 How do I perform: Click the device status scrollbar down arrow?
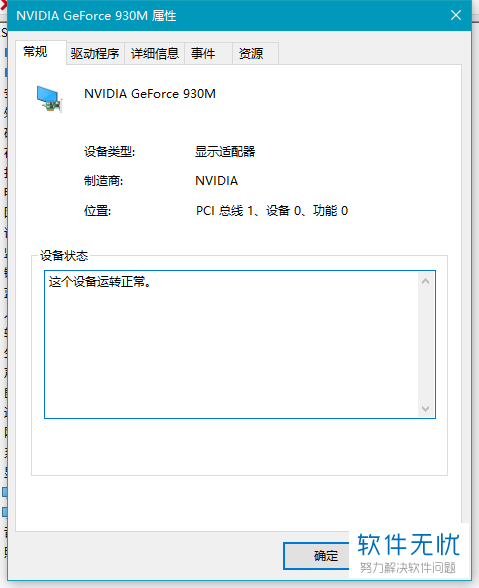click(425, 408)
